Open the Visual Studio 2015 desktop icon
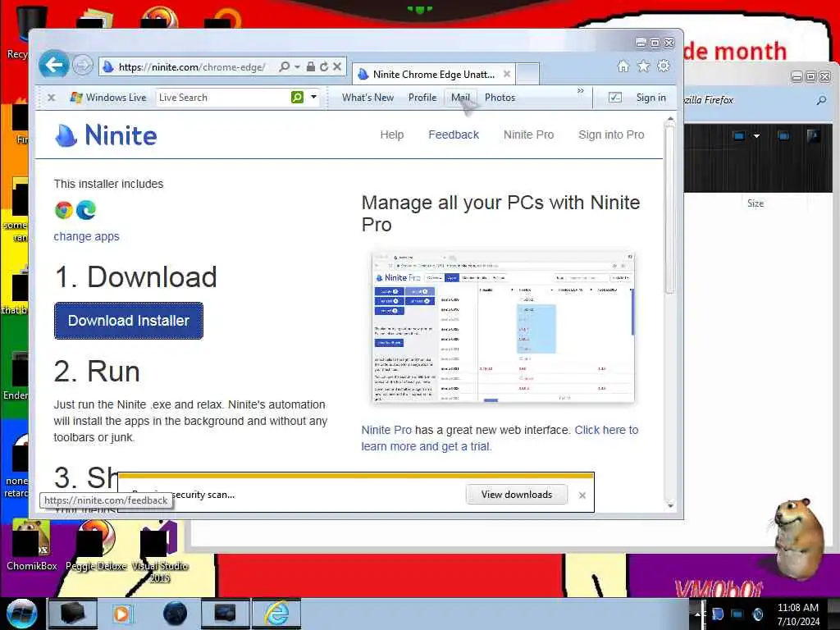Image resolution: width=840 pixels, height=630 pixels. pyautogui.click(x=160, y=552)
